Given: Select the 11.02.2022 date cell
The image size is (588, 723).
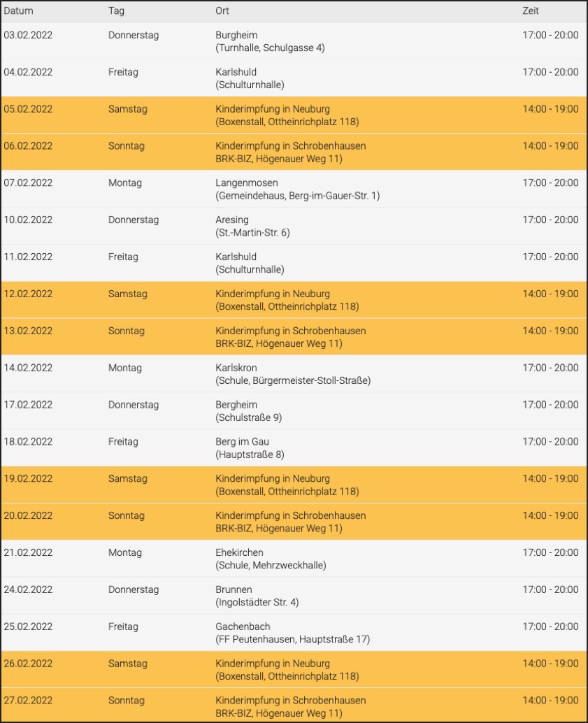Looking at the screenshot, I should coord(28,257).
